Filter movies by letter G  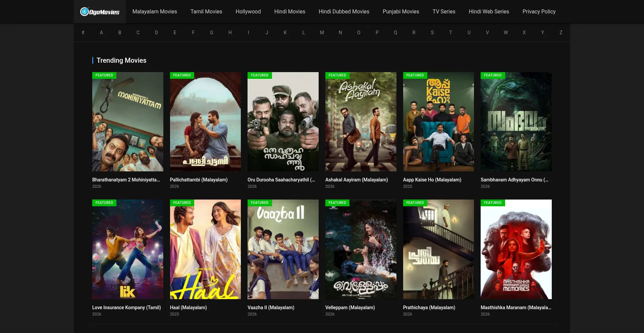point(212,33)
